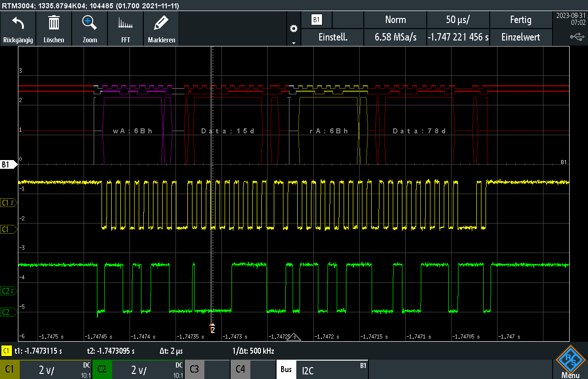Change the 50 µs/ time base
Image resolution: width=588 pixels, height=379 pixels.
coord(458,20)
